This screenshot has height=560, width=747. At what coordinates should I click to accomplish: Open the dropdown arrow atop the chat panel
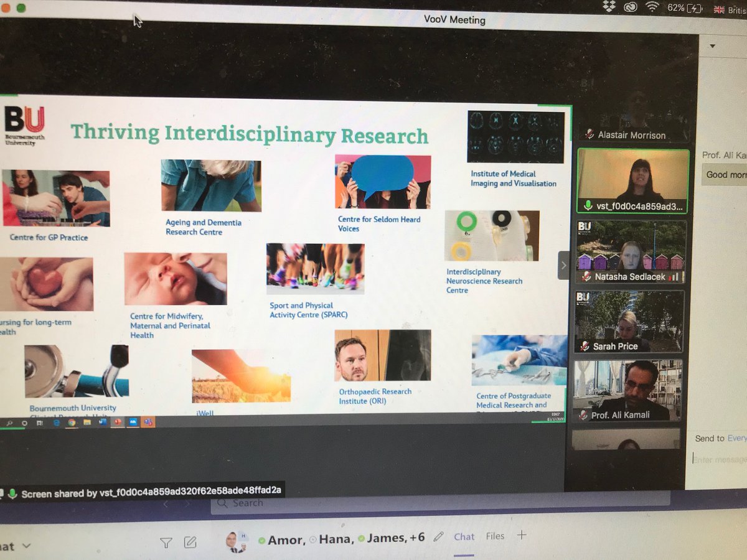713,46
